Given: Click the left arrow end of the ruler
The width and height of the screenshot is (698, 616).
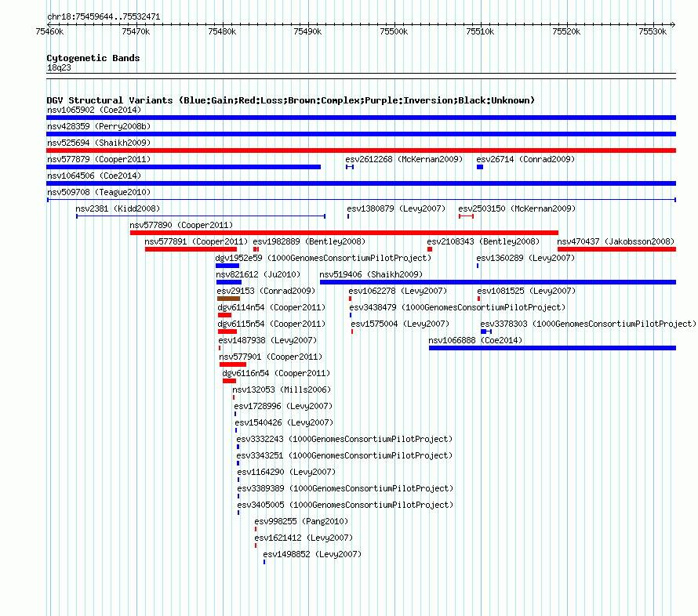Looking at the screenshot, I should pyautogui.click(x=49, y=24).
